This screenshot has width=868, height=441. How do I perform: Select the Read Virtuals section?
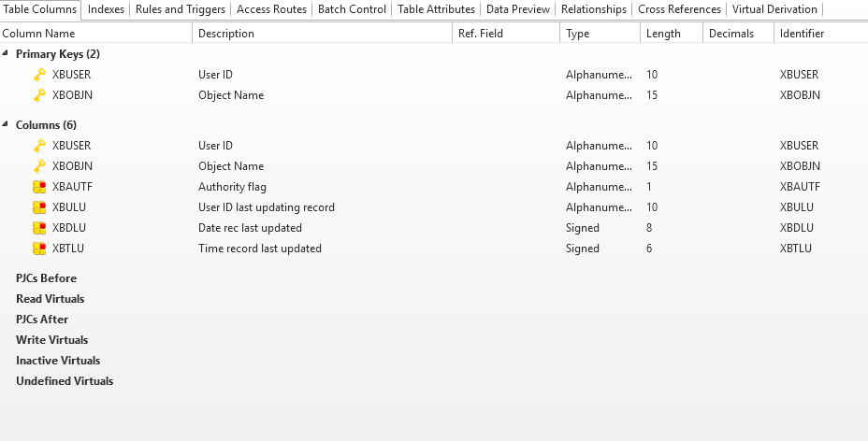click(x=51, y=299)
